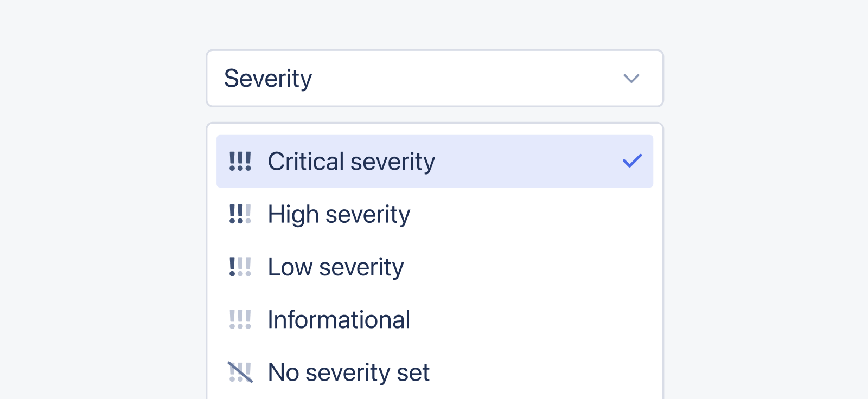868x399 pixels.
Task: Click the Low severity text label
Action: pos(336,267)
